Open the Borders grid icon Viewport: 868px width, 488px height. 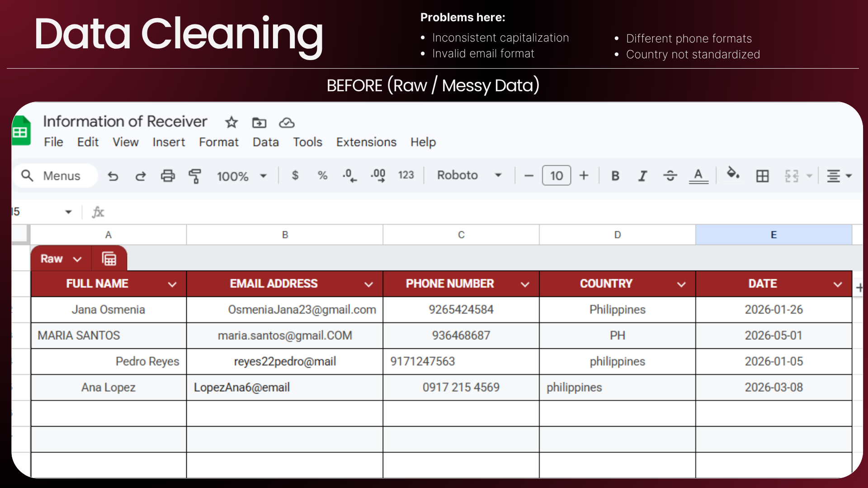[762, 176]
